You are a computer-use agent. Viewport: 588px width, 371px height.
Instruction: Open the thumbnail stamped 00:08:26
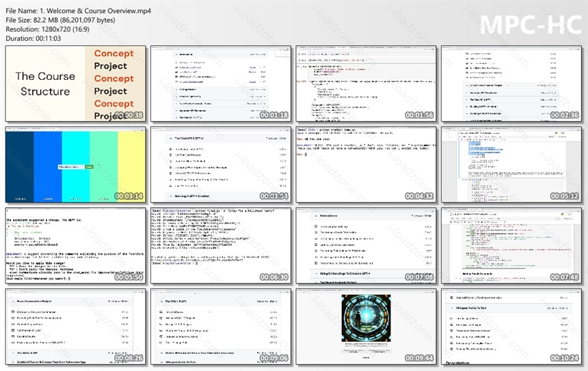click(x=75, y=327)
